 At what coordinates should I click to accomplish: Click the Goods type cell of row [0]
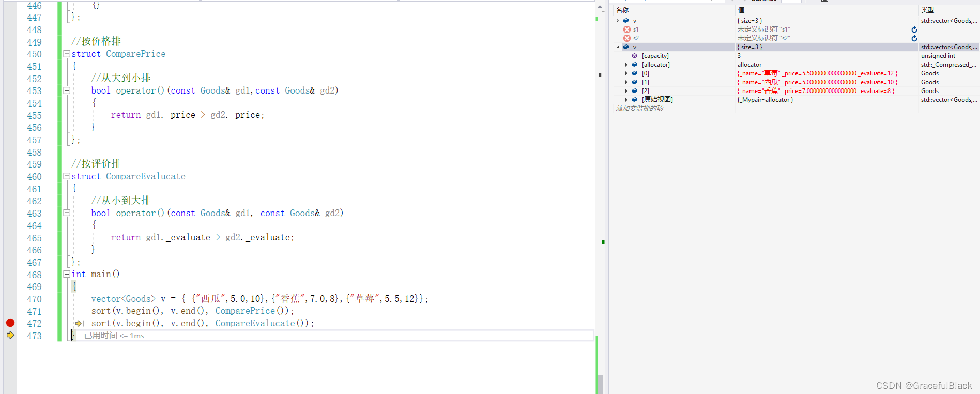tap(930, 73)
